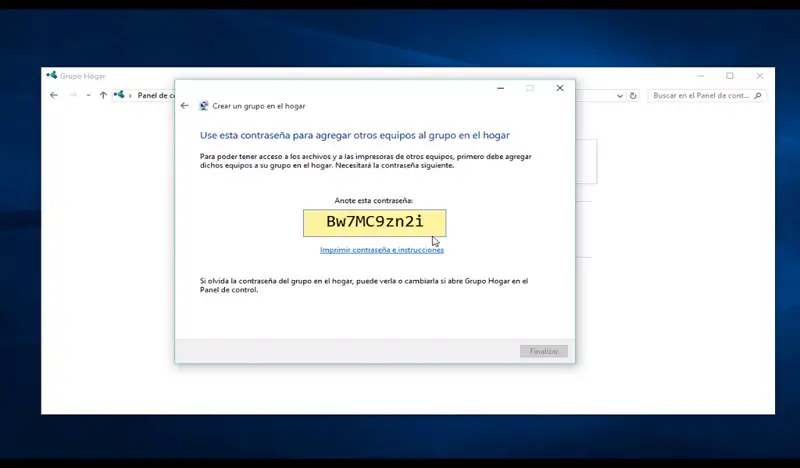
Task: Click the heading Use esta contraseña para agregar
Action: click(355, 135)
